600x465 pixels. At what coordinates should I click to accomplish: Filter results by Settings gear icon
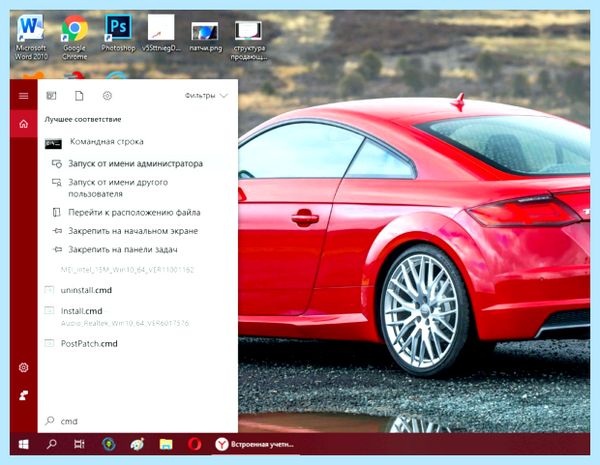pos(107,96)
